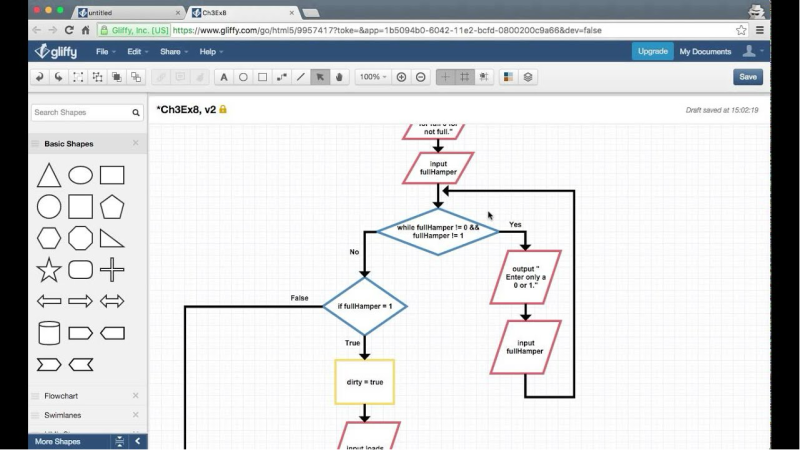Open the theme color swatch icon
Viewport: 800px width, 450px height.
tap(508, 77)
